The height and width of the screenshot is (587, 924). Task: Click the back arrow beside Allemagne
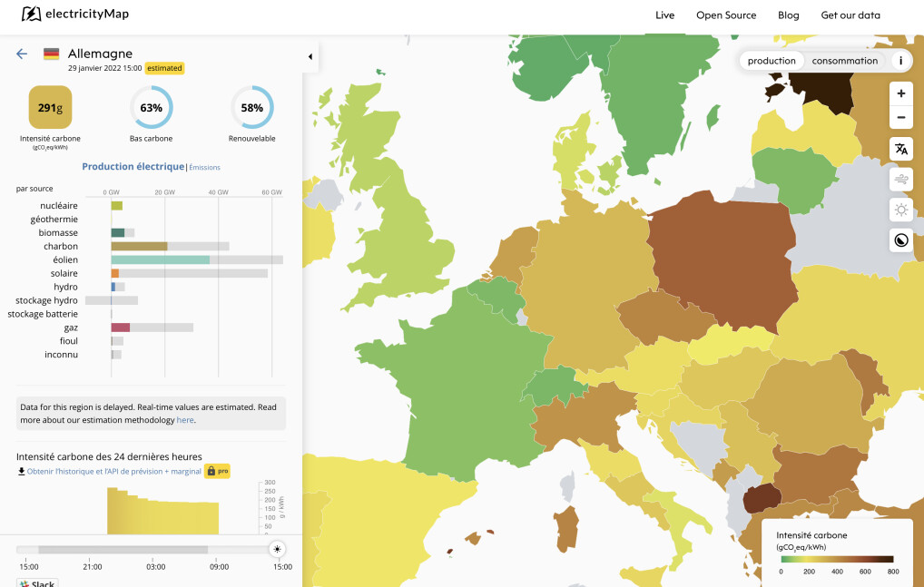(x=22, y=54)
